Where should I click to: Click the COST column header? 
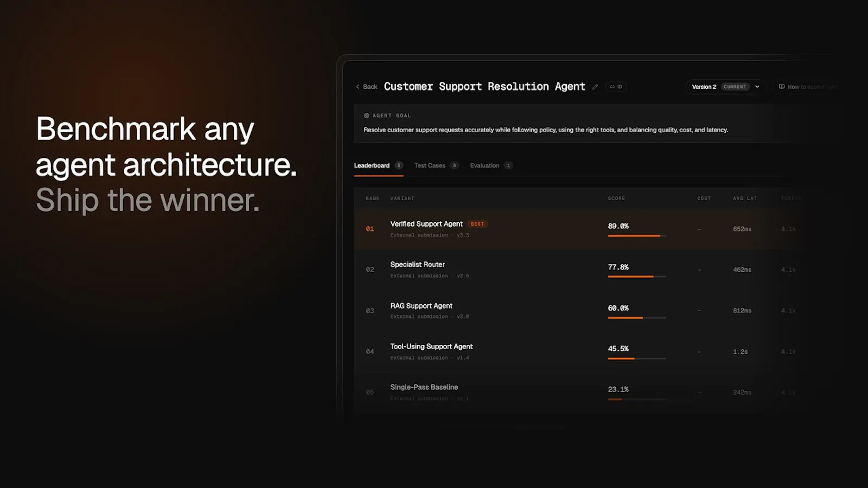click(x=704, y=198)
